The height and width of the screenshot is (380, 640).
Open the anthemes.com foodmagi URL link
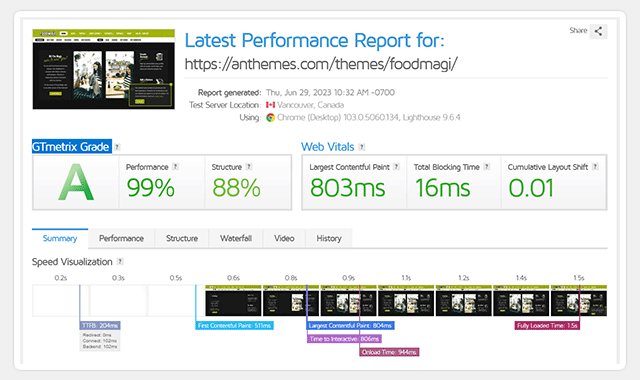pyautogui.click(x=321, y=64)
